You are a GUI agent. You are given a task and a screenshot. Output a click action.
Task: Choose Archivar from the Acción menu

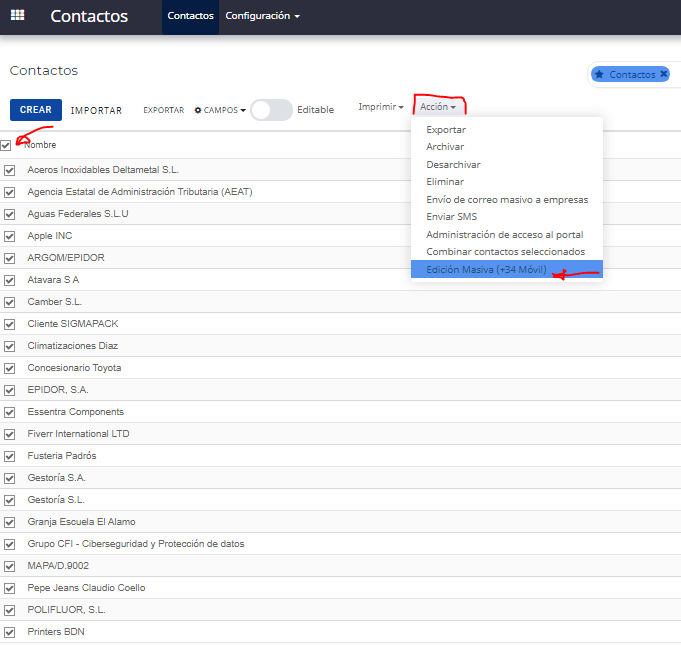(445, 147)
